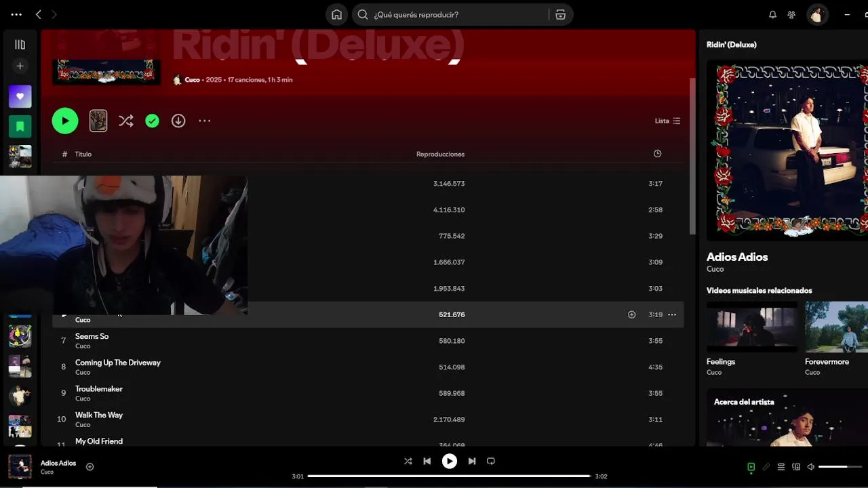Open the play queue icon
The width and height of the screenshot is (868, 488).
781,467
